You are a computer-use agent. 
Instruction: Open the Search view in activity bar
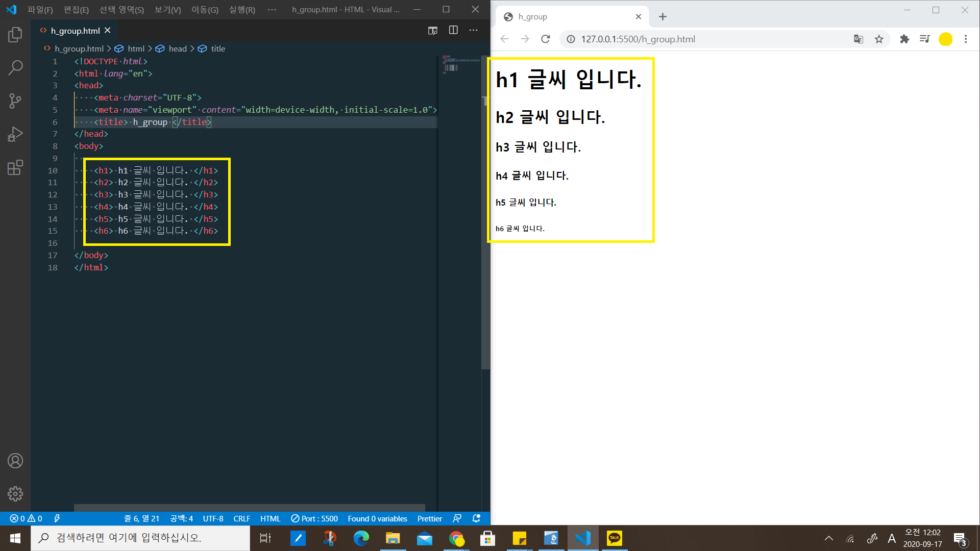tap(15, 67)
